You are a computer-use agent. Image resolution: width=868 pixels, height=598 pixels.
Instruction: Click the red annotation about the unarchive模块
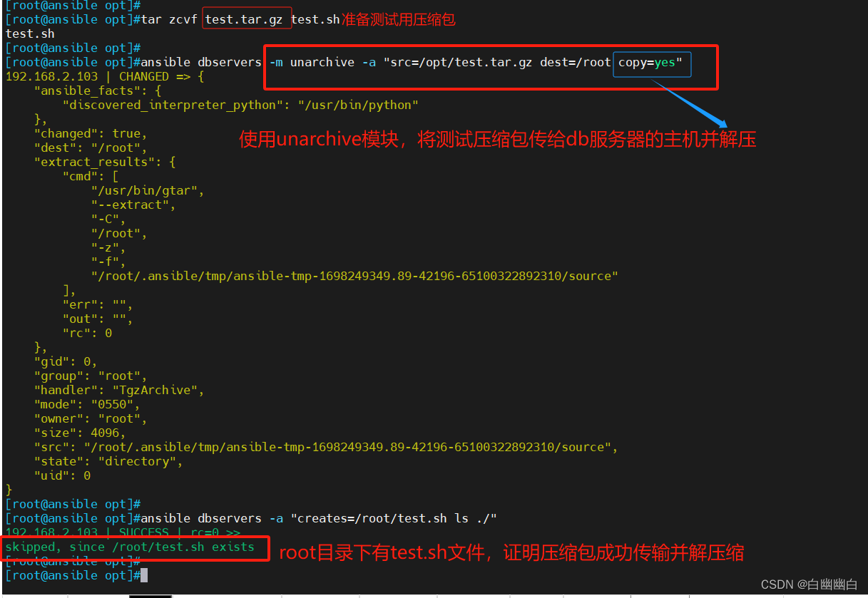click(x=497, y=139)
